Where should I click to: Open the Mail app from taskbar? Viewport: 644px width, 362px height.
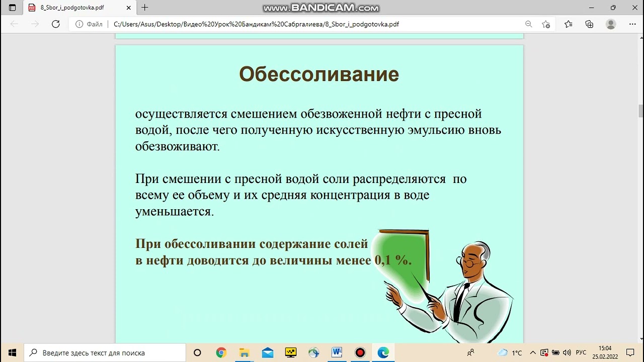click(x=268, y=353)
